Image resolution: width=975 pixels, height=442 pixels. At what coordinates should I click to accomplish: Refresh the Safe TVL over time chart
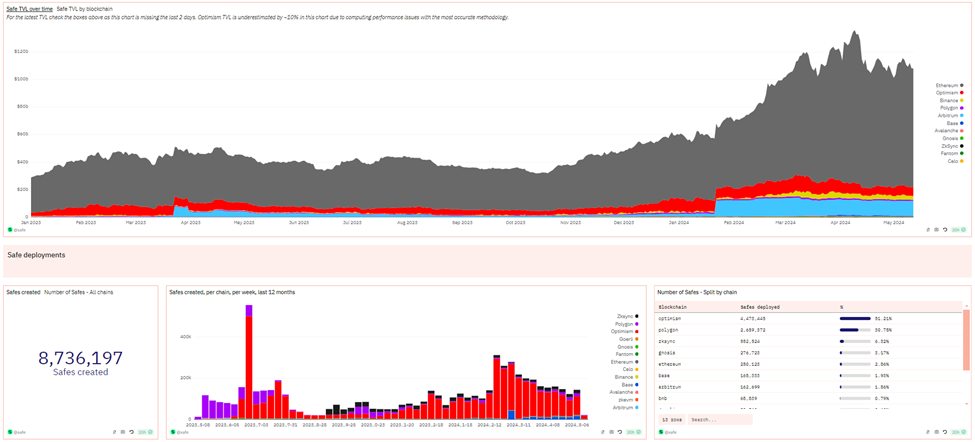click(944, 229)
